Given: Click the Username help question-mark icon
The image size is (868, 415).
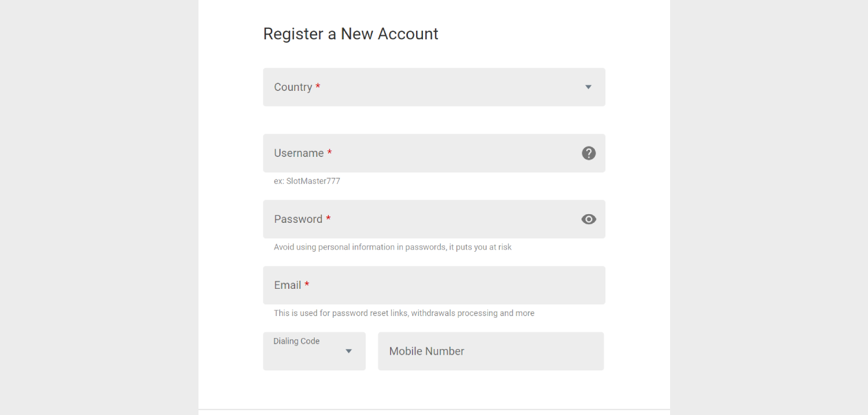Looking at the screenshot, I should tap(589, 153).
